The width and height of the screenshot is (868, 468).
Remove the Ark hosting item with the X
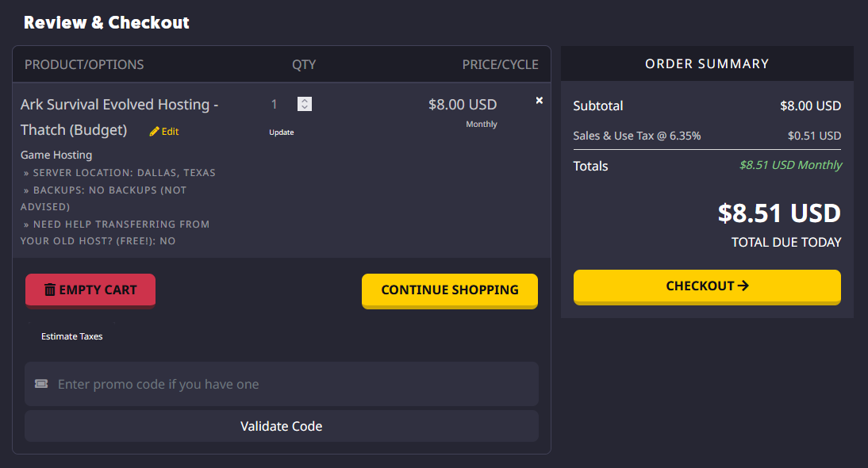540,101
